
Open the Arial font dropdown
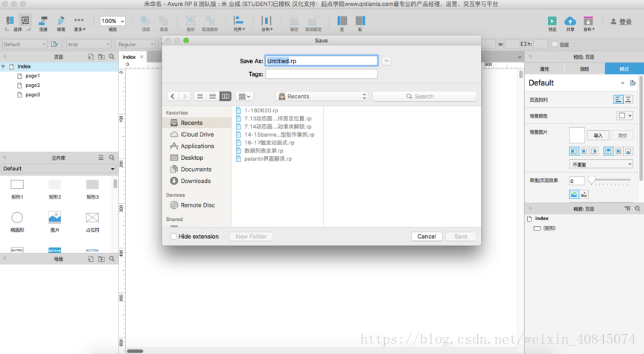[89, 45]
